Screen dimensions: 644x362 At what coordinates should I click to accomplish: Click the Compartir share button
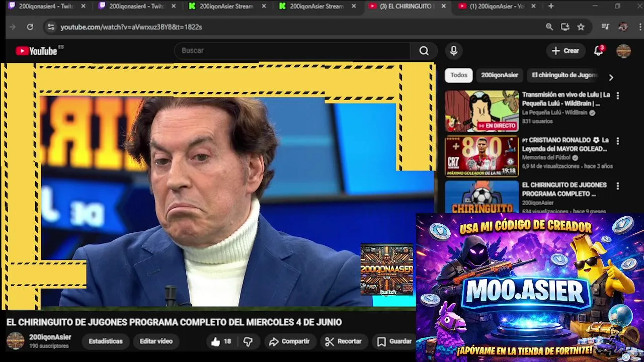pos(289,342)
